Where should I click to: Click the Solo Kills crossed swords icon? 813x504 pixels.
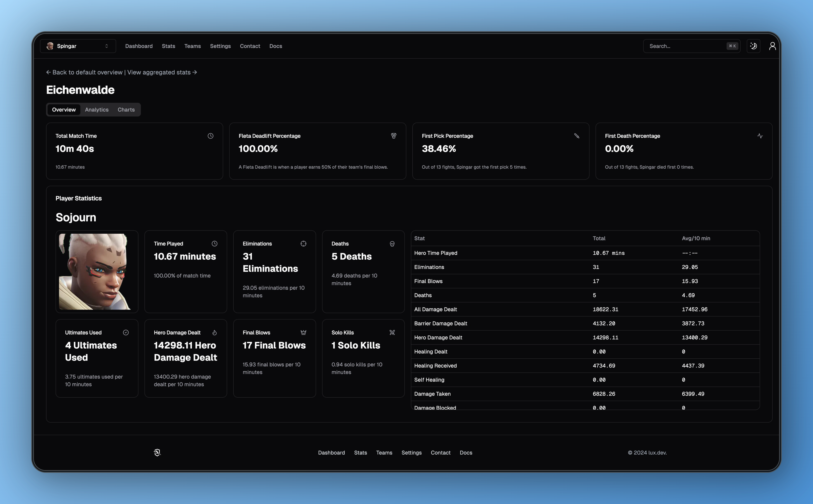click(x=392, y=332)
